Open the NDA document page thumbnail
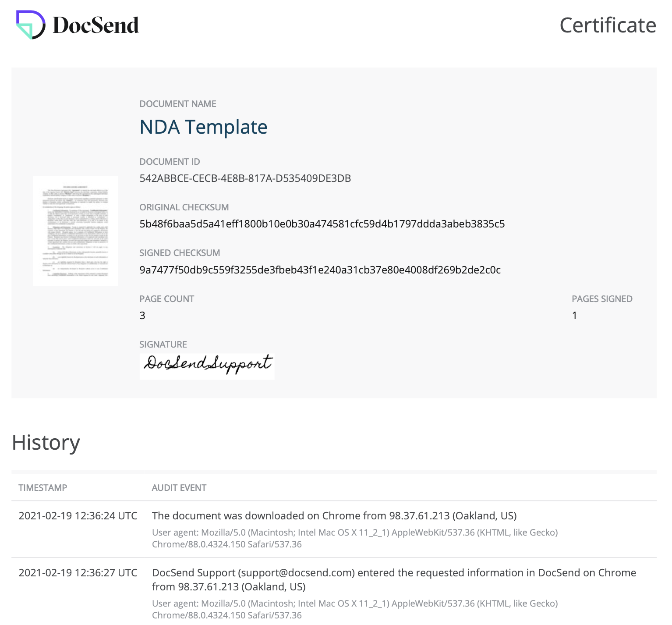This screenshot has width=672, height=625. coord(75,231)
